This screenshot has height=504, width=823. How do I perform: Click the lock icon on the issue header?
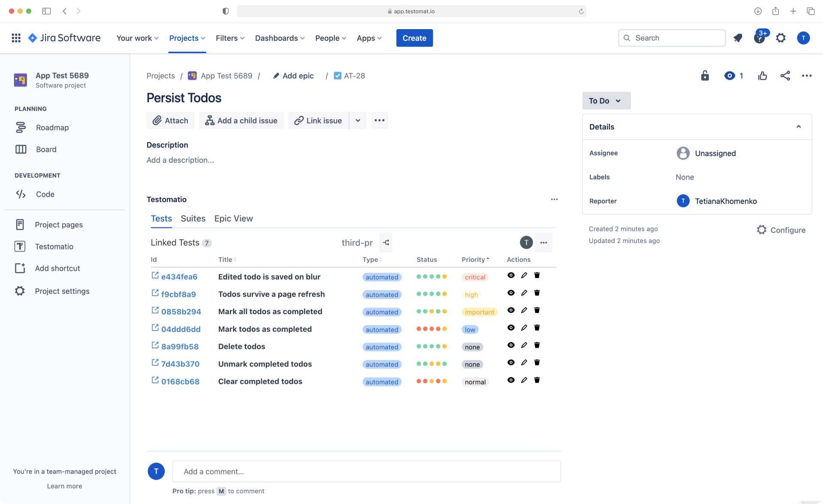point(704,75)
